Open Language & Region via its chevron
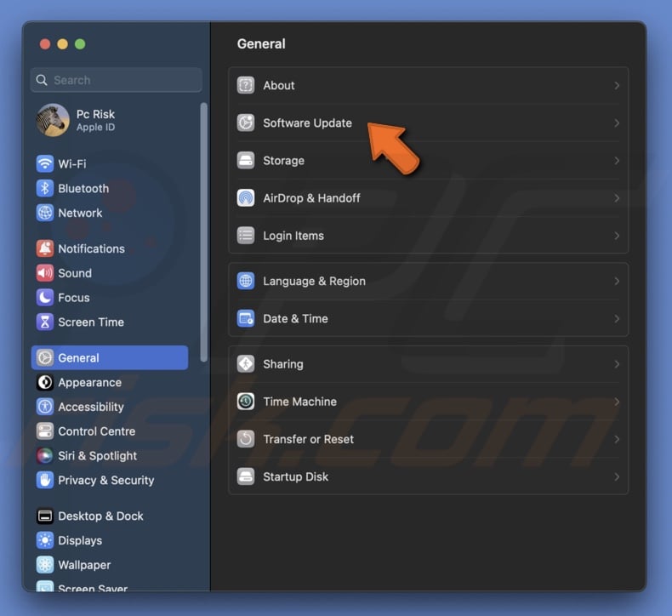This screenshot has width=672, height=616. coord(617,282)
